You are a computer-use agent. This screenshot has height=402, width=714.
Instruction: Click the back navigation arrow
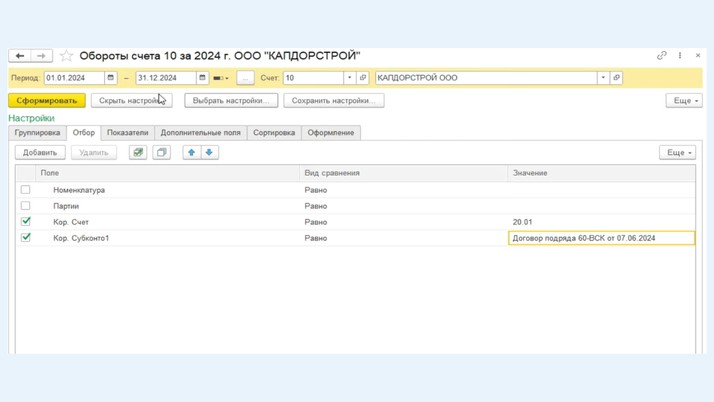(x=20, y=56)
